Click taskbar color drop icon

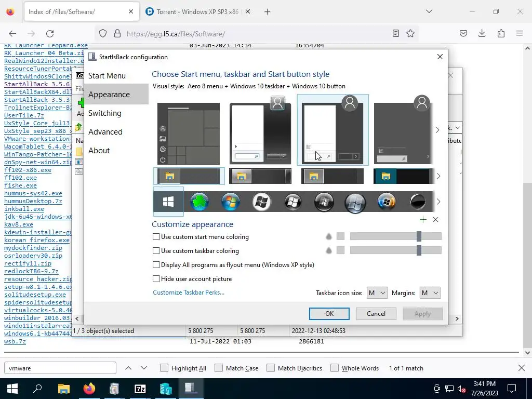[328, 250]
